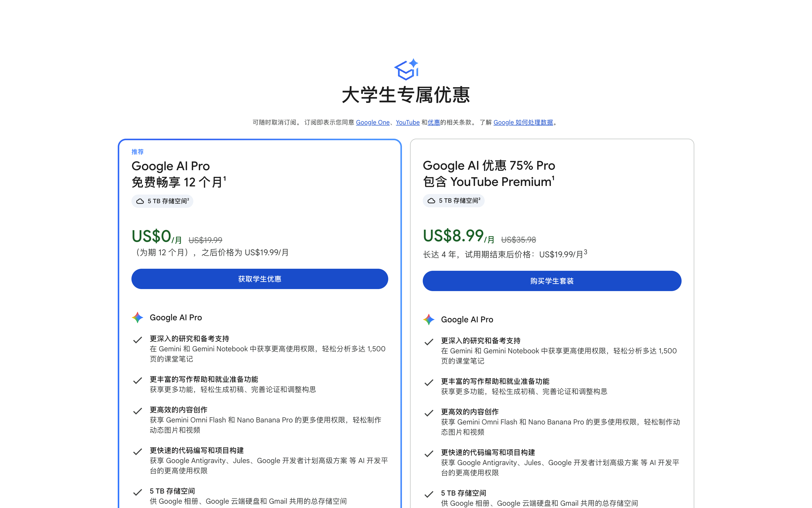812x508 pixels.
Task: Click the US$0/月 price
Action: (x=157, y=236)
